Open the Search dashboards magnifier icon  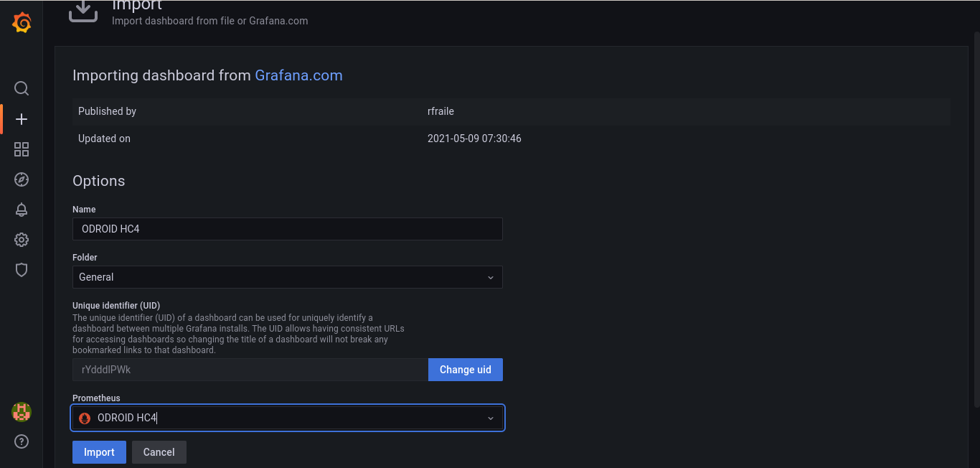coord(22,88)
